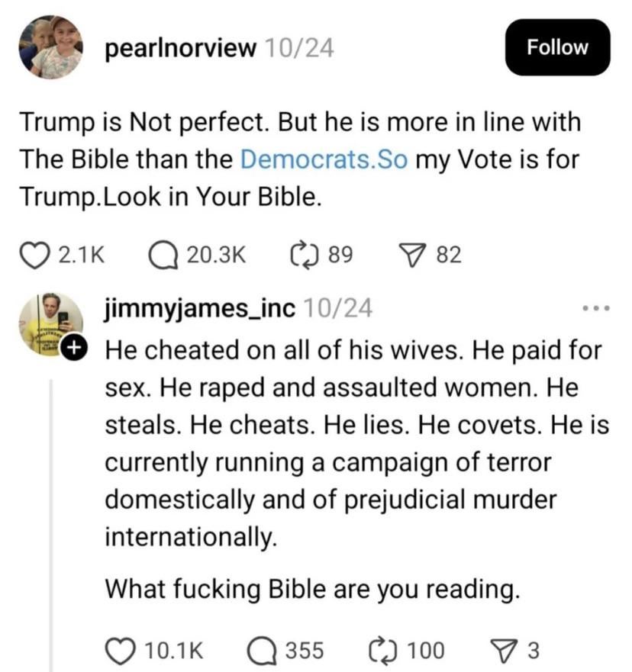The image size is (632, 672).
Task: Click the 10.1K likes count on reply
Action: [x=173, y=651]
